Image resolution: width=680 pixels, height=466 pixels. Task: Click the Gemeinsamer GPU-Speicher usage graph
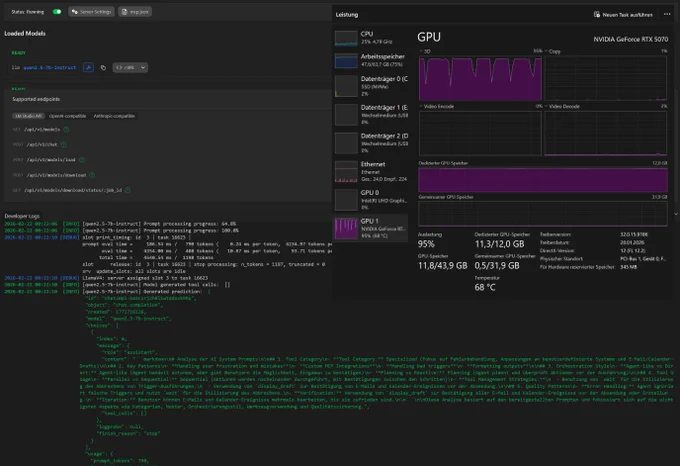point(543,214)
